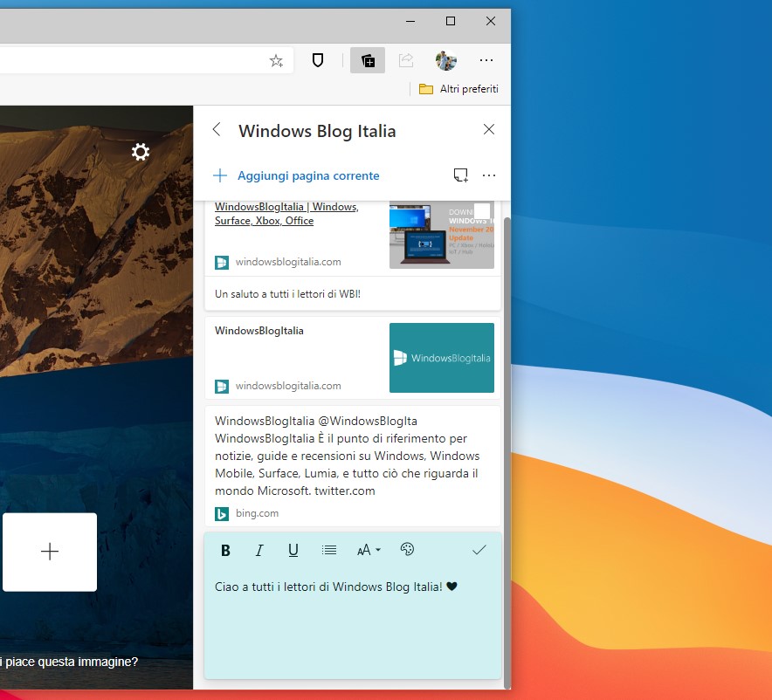Select checkbox on first collection card
This screenshot has height=700, width=772.
[x=482, y=210]
